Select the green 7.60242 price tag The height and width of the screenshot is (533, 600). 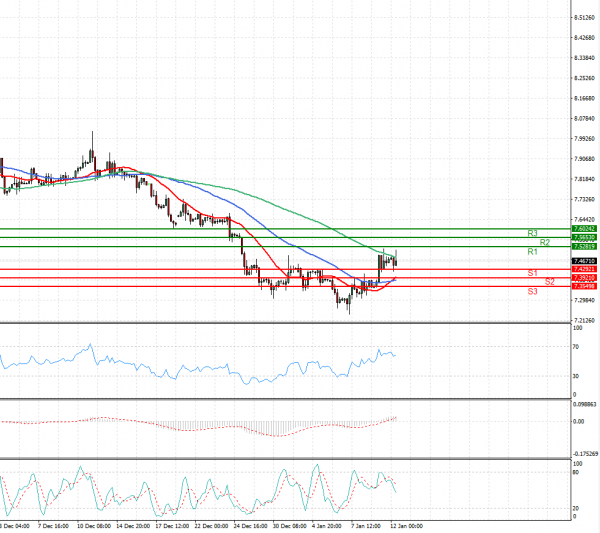click(x=584, y=229)
